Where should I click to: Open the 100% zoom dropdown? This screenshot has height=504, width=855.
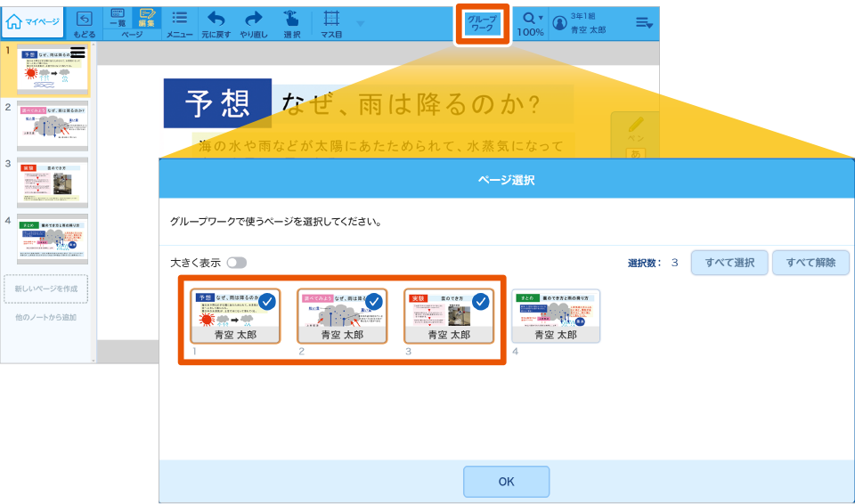coord(532,23)
